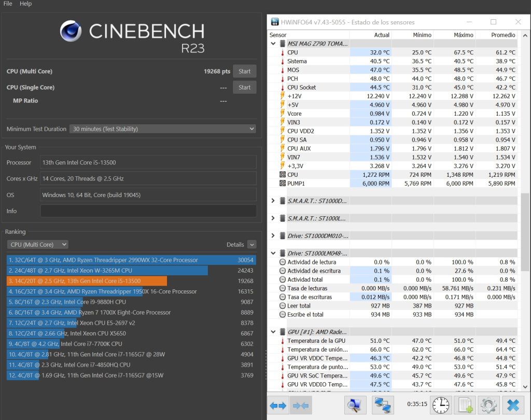Click the Máximo column header

pos(454,35)
